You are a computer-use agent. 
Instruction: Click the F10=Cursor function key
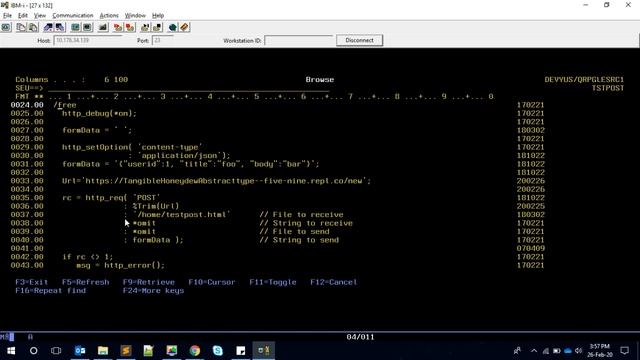click(211, 282)
